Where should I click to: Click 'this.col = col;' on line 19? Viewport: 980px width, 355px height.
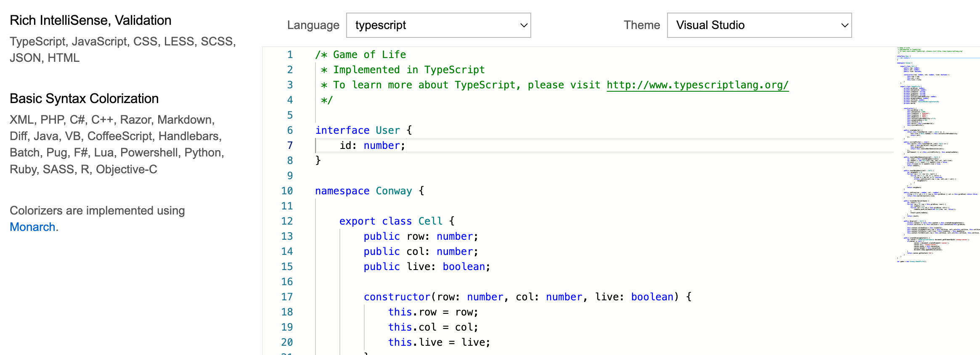[433, 327]
